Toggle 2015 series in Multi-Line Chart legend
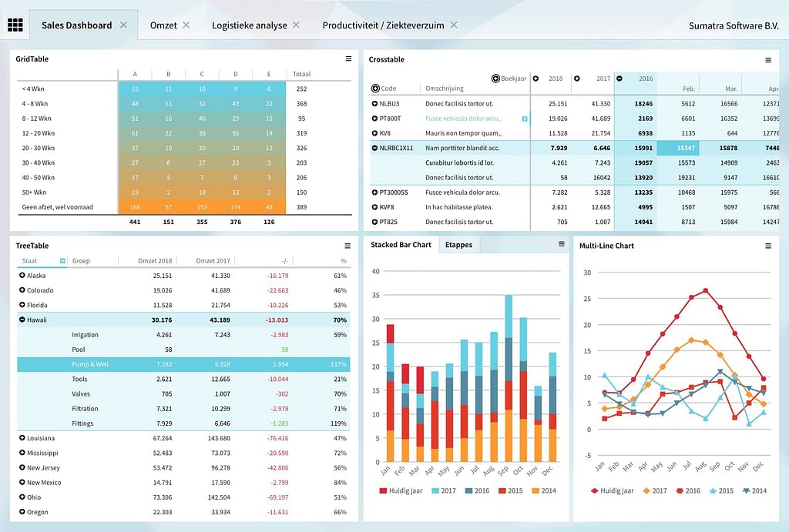The width and height of the screenshot is (789, 532). [x=721, y=490]
